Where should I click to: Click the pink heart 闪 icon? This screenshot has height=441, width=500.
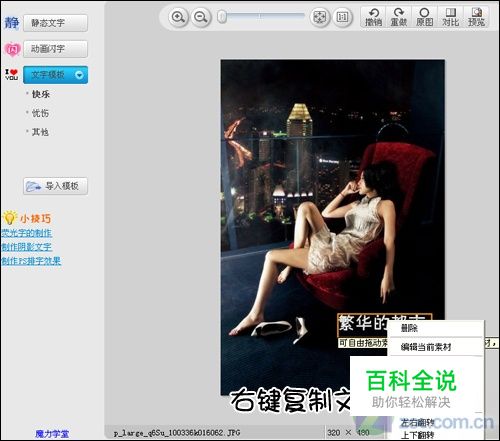tap(12, 49)
